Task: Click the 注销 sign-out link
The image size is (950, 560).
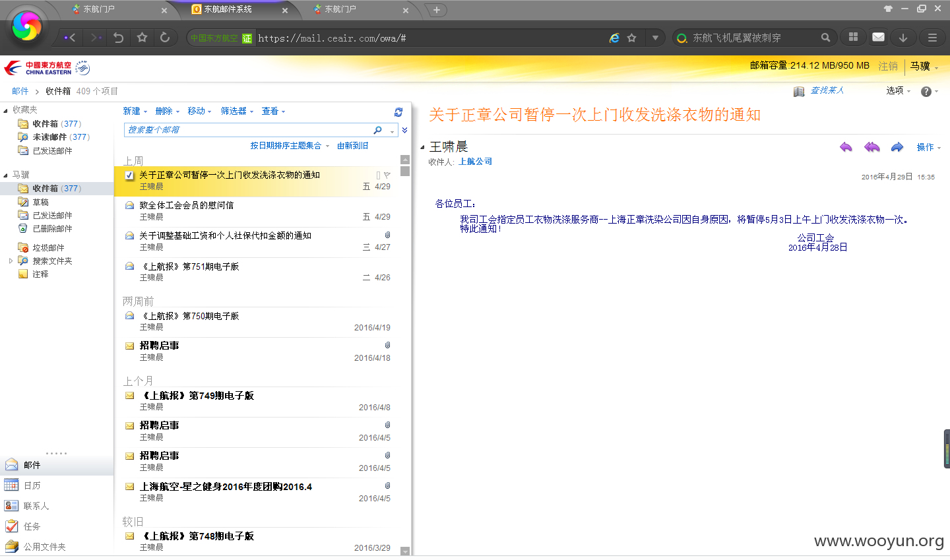Action: pyautogui.click(x=888, y=66)
